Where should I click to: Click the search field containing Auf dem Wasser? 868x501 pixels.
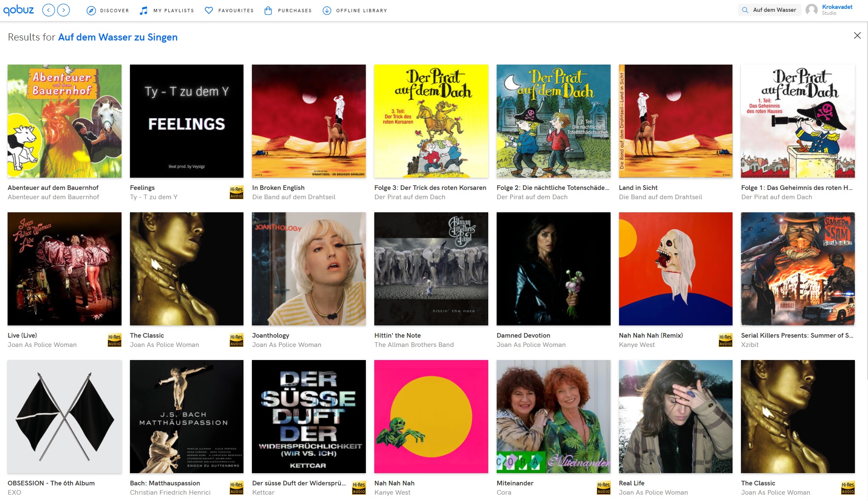770,10
